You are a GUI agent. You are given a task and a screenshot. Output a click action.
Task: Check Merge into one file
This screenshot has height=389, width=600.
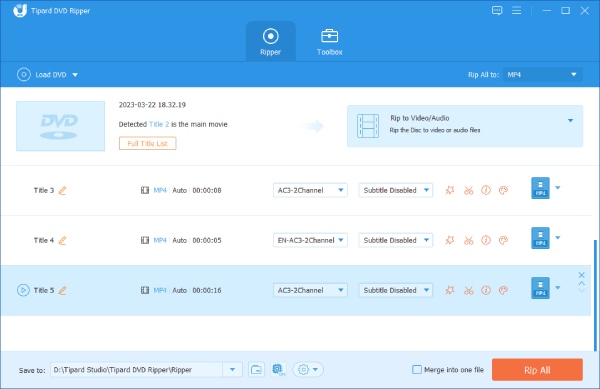point(417,369)
